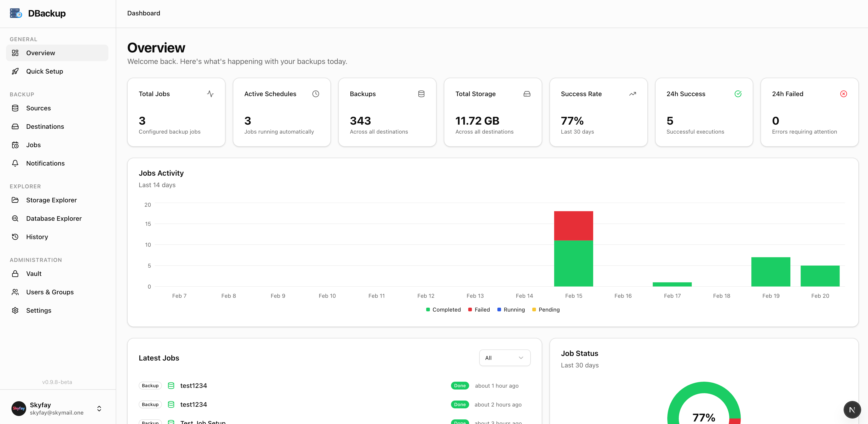Click the round N button at bottom right
Screen dimensions: 868x424
(x=852, y=410)
